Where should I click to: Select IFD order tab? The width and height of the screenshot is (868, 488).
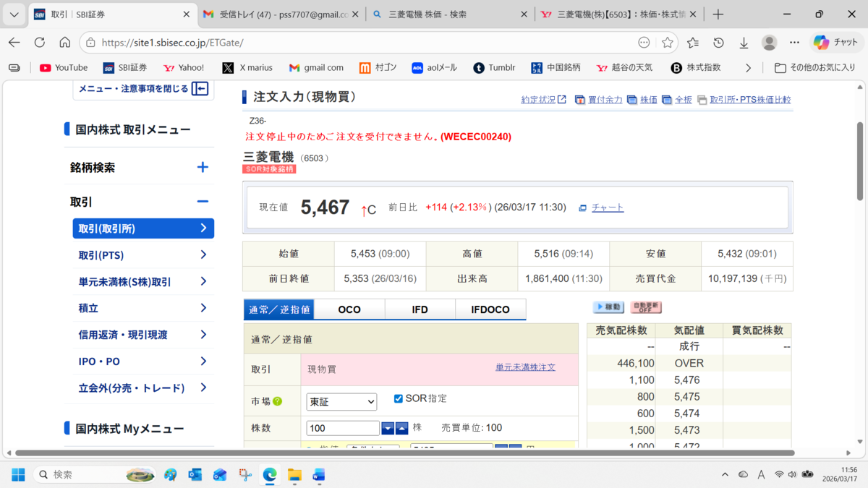tap(420, 309)
